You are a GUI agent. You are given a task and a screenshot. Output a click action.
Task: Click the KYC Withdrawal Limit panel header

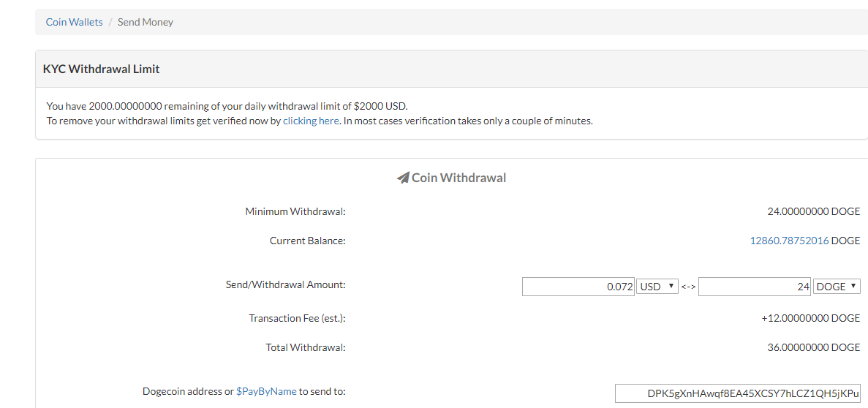pos(451,69)
